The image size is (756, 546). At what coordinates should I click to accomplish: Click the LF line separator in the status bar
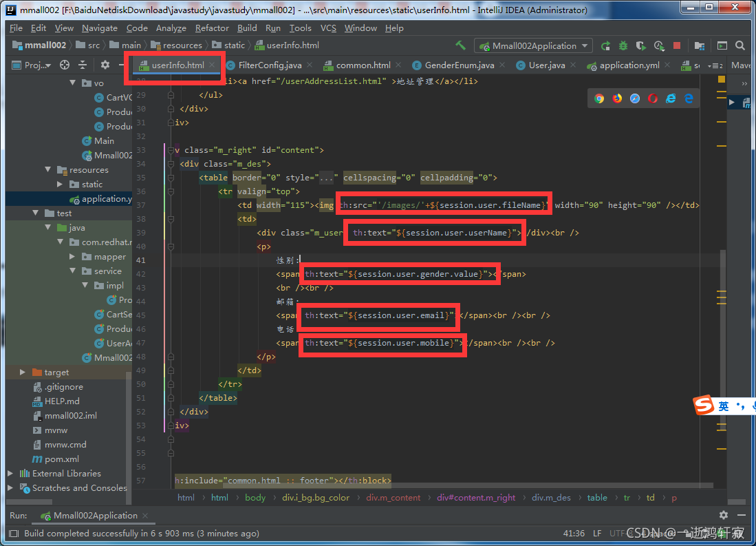pos(597,534)
